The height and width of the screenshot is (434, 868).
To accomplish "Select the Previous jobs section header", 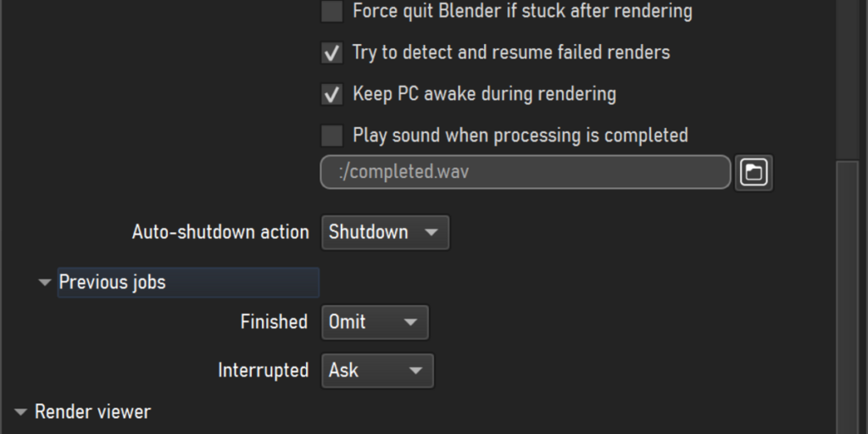I will 188,282.
